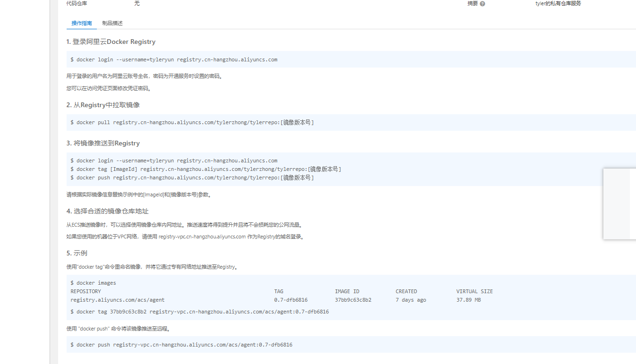Viewport: 636px width, 364px height.
Task: Click heading 3. 将镜像推送到Registry
Action: click(x=103, y=143)
